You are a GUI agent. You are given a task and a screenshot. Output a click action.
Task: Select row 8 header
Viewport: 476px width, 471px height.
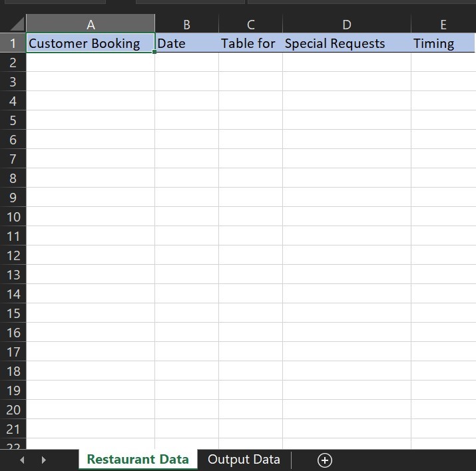pos(13,178)
